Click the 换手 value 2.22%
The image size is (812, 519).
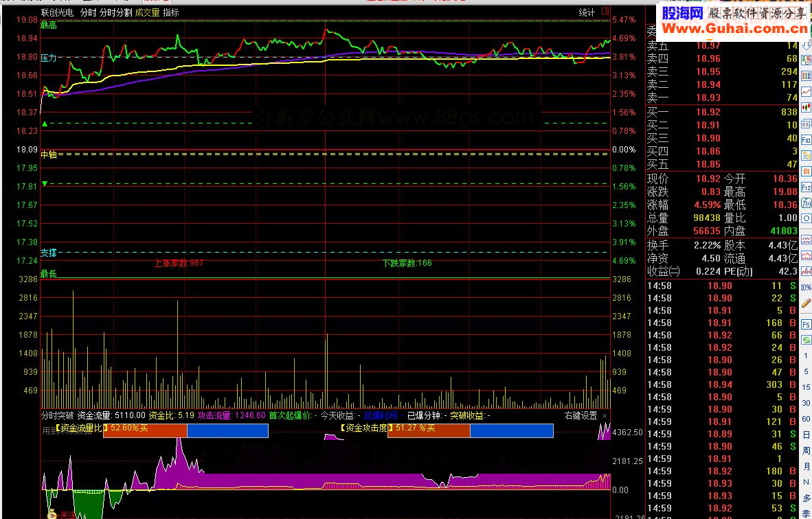[708, 245]
